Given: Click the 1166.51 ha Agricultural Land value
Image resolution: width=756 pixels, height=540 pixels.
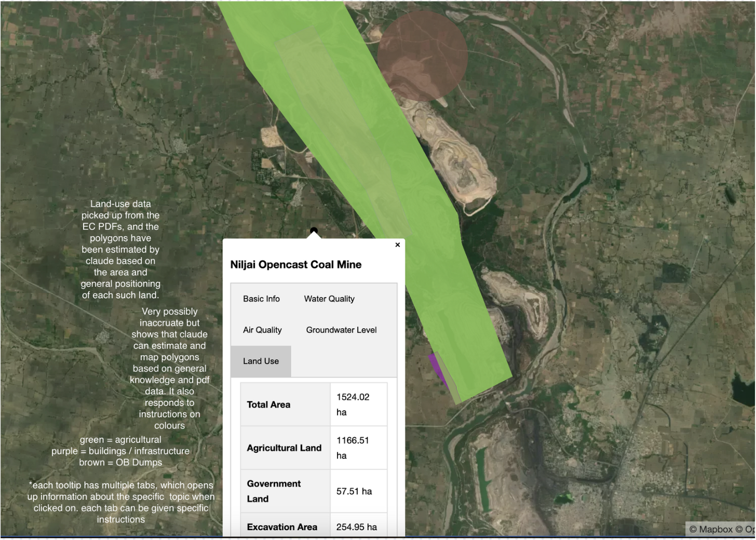Looking at the screenshot, I should [x=353, y=448].
